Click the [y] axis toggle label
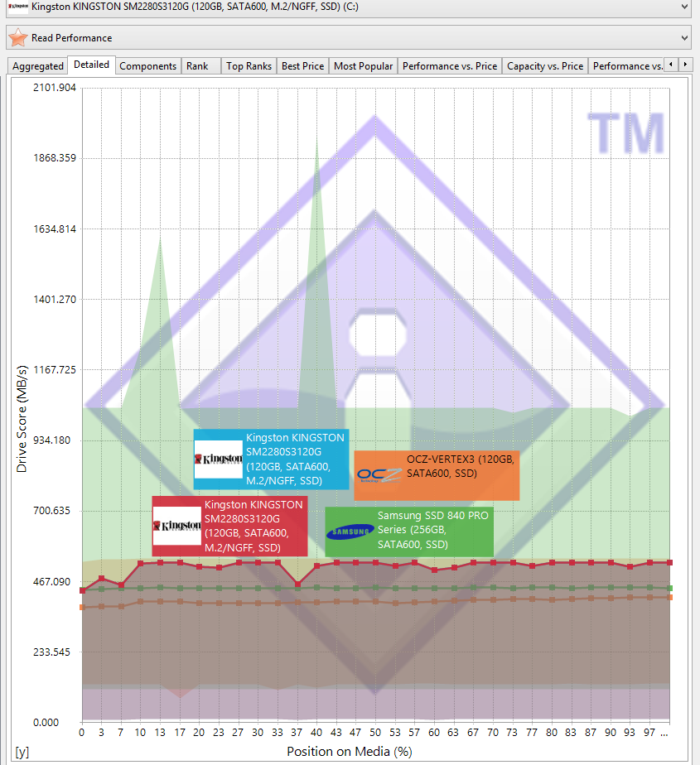 coord(22,752)
